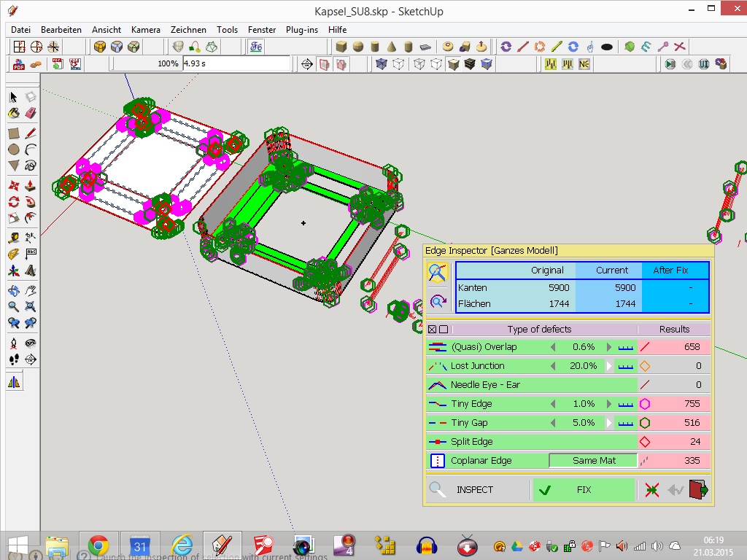Select the Eraser tool in left toolbar
The image size is (747, 560).
30,113
